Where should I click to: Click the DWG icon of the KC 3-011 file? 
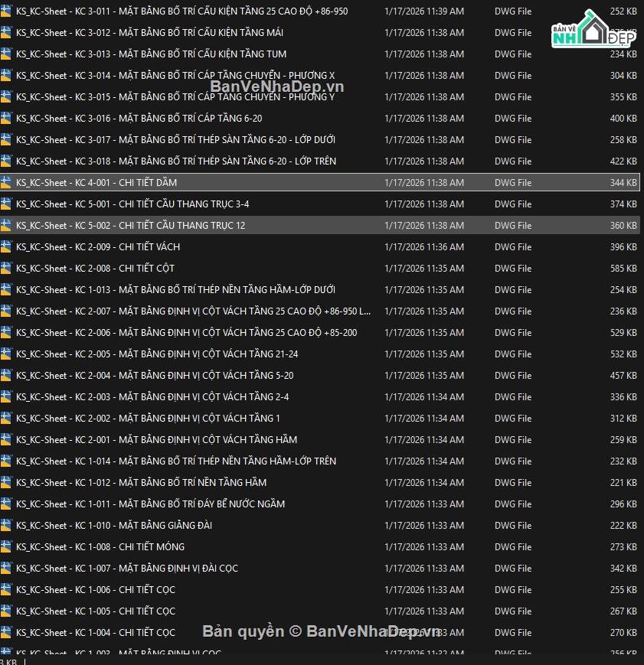point(6,11)
